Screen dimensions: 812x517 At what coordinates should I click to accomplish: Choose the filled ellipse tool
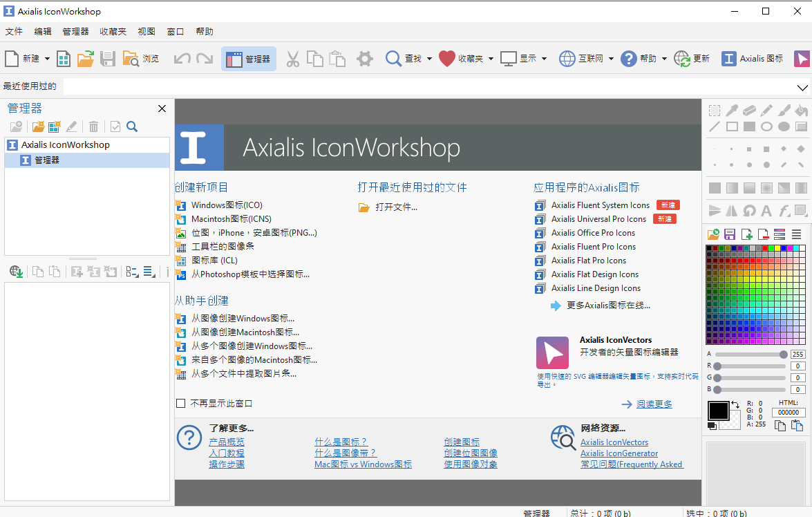784,126
